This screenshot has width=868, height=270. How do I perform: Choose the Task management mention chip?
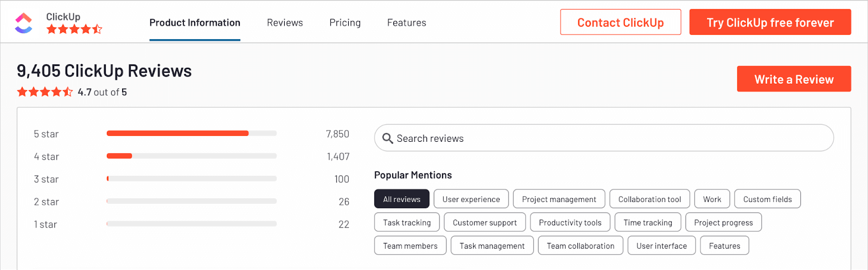click(492, 246)
